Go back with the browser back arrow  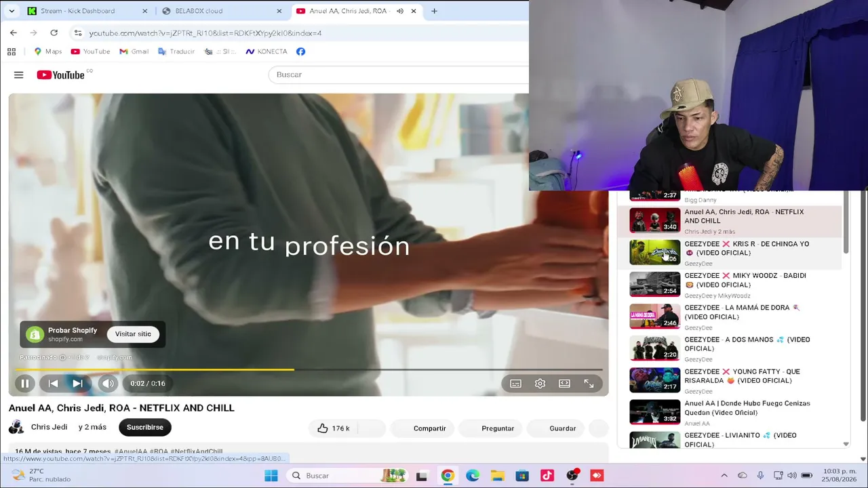click(14, 33)
